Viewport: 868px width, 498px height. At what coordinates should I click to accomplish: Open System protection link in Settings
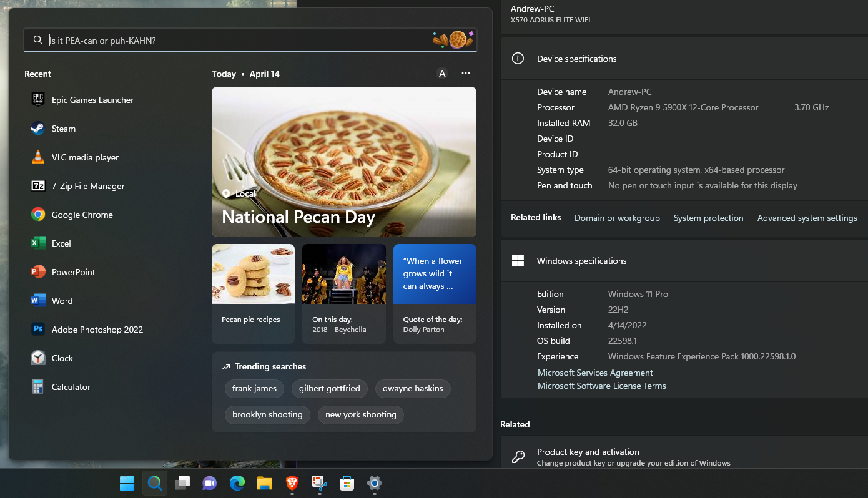(x=708, y=218)
